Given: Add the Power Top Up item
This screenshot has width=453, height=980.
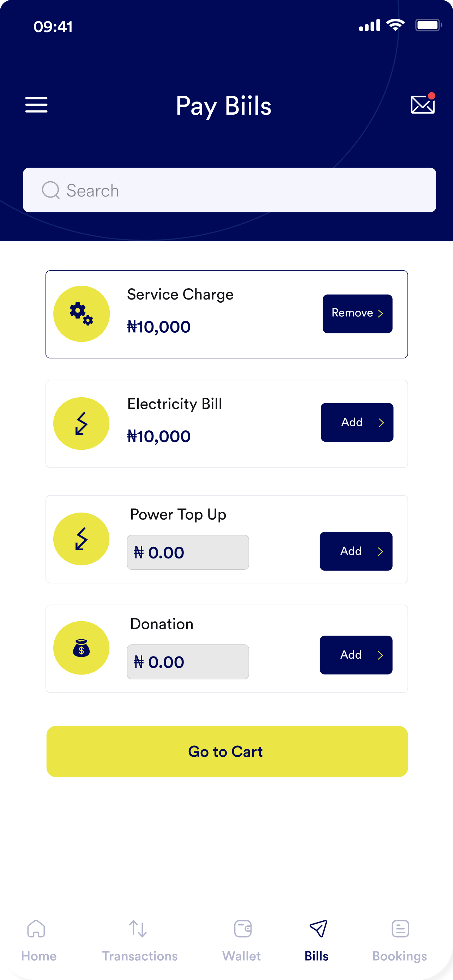Looking at the screenshot, I should [x=356, y=551].
